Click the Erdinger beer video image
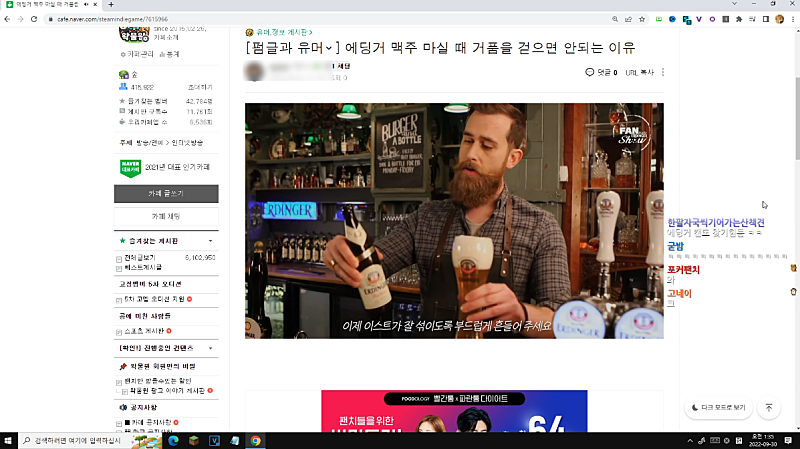Viewport: 800px width, 449px height. click(454, 221)
